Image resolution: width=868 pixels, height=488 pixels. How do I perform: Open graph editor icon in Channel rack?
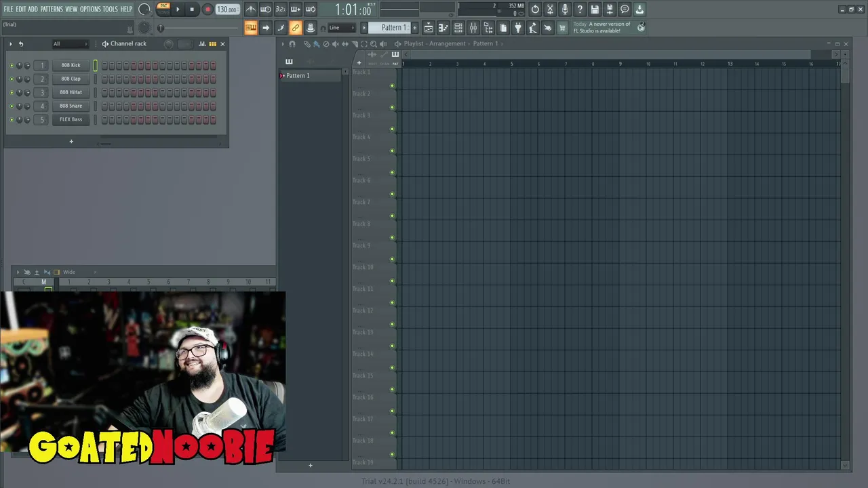click(x=202, y=44)
